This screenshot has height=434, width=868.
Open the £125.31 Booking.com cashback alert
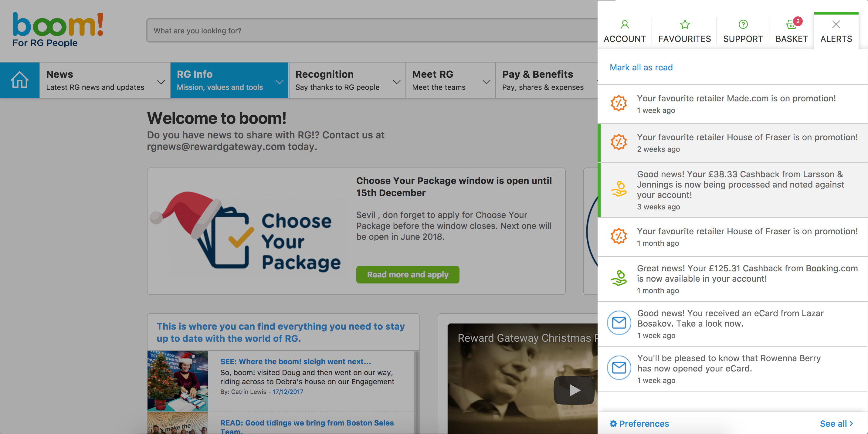tap(747, 273)
